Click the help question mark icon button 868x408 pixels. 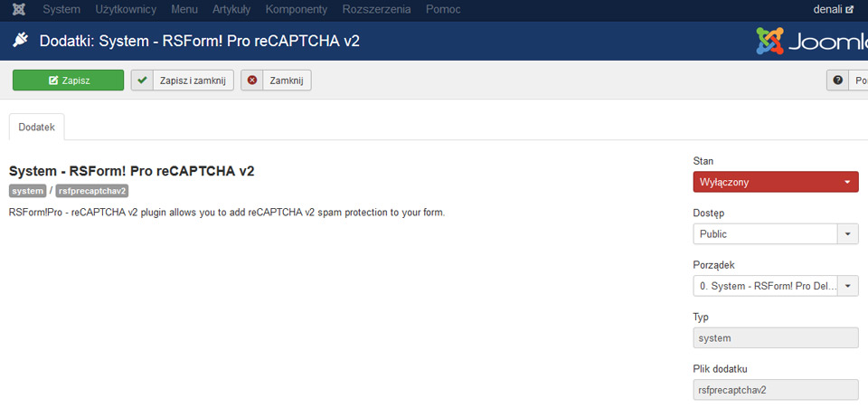837,81
